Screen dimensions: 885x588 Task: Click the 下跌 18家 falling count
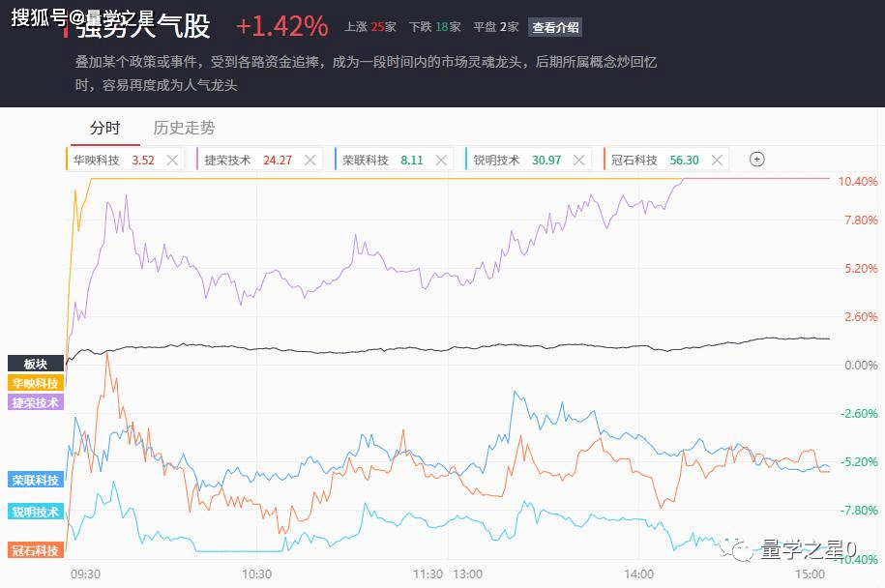pyautogui.click(x=435, y=27)
